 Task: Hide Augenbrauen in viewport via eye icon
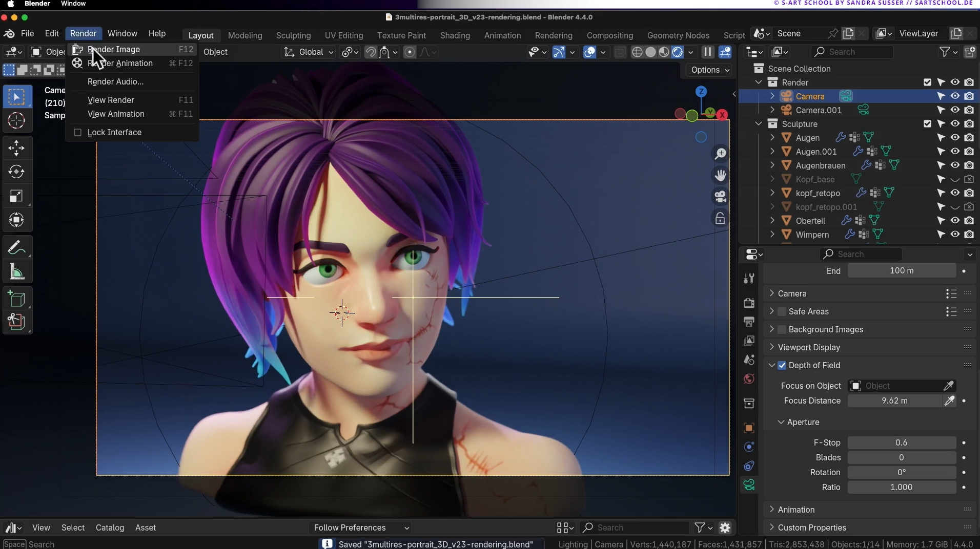click(x=955, y=165)
